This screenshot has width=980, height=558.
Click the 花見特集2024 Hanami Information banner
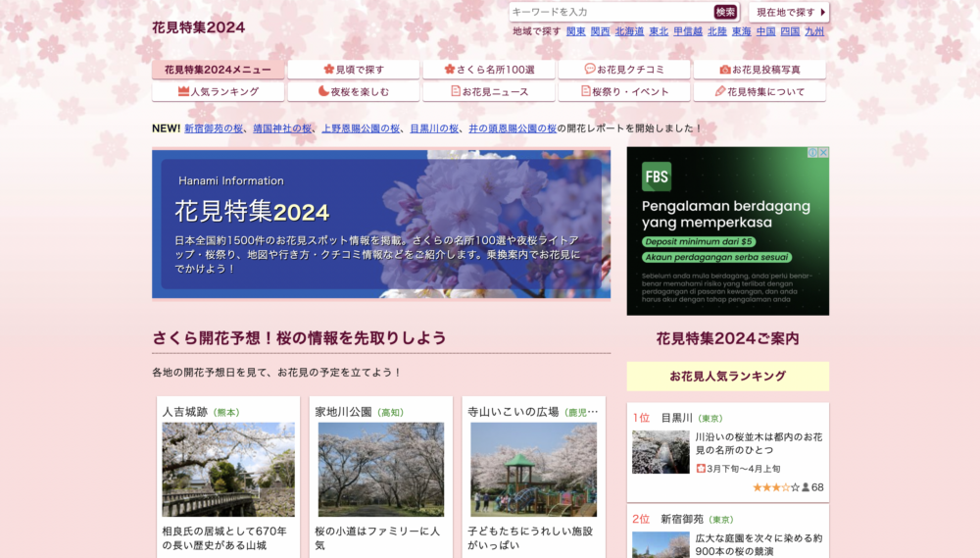(381, 224)
